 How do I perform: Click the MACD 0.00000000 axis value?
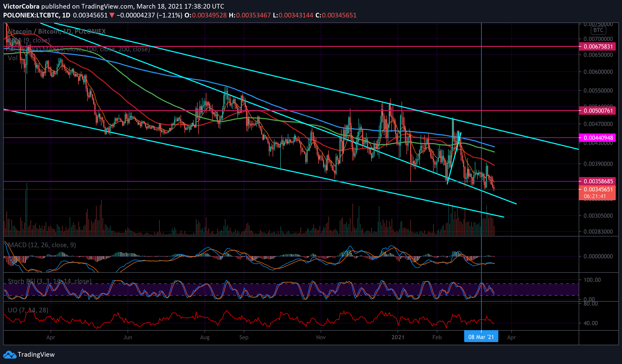tap(598, 256)
